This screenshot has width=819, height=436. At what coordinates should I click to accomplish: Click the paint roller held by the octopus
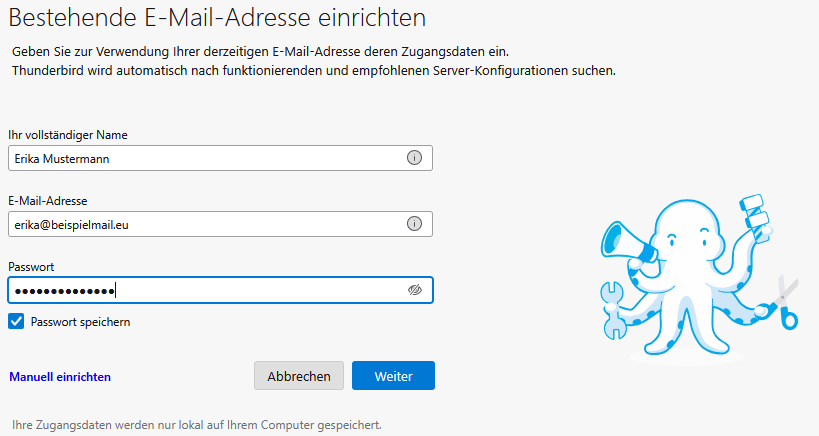point(754,209)
